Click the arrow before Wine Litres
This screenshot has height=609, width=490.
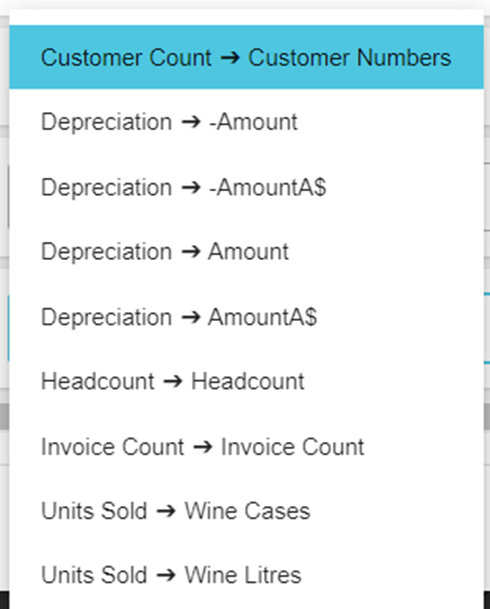(x=166, y=576)
